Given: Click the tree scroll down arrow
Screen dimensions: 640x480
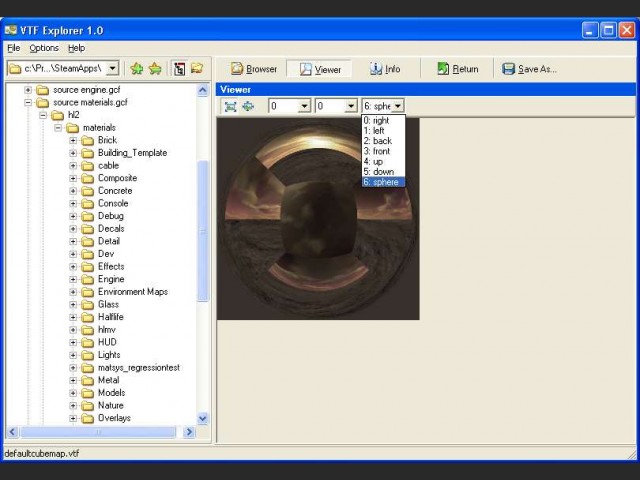Looking at the screenshot, I should (x=202, y=418).
